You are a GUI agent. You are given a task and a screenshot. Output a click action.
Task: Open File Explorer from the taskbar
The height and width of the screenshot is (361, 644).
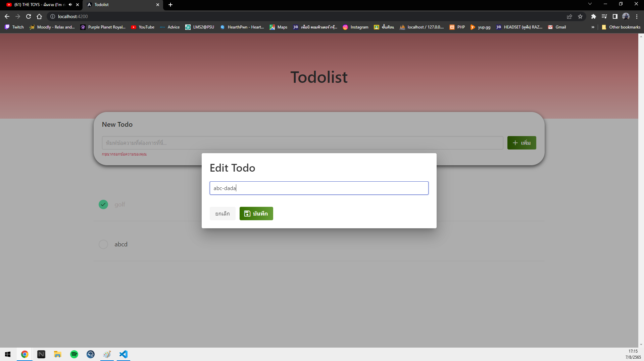[x=58, y=354]
